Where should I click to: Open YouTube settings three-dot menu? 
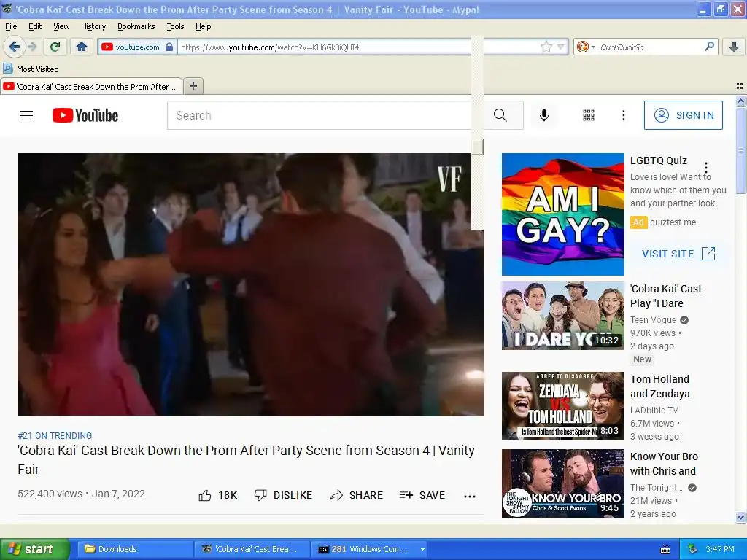(x=623, y=115)
